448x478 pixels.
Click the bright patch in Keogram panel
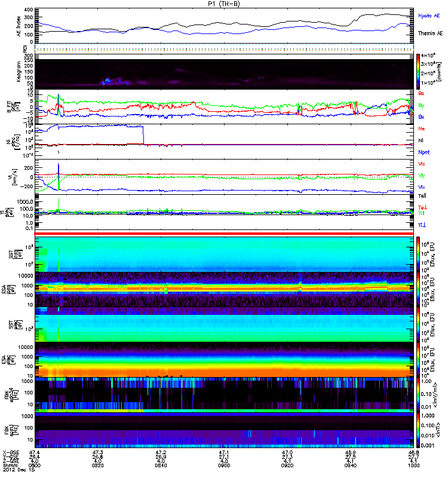click(x=106, y=80)
